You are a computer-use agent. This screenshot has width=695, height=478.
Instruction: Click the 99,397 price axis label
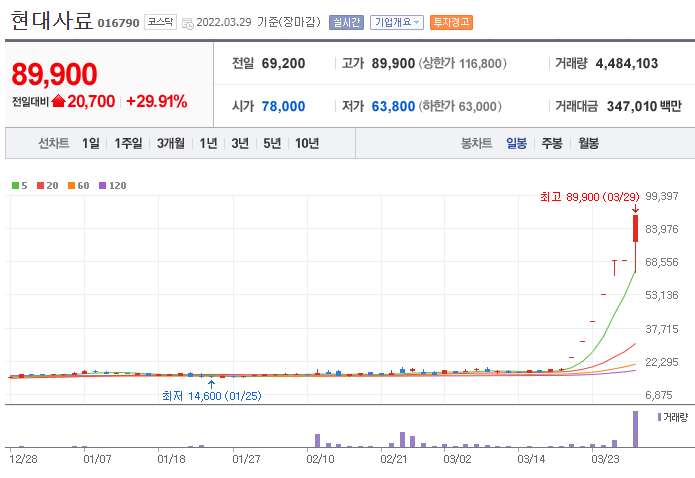point(662,196)
